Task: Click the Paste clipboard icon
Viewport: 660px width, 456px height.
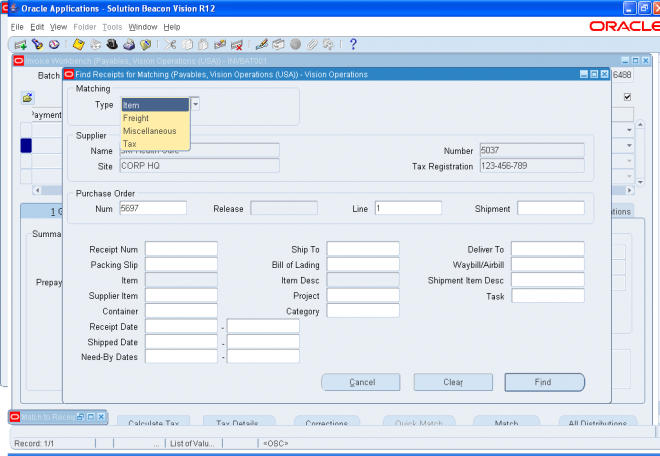Action: [203, 44]
